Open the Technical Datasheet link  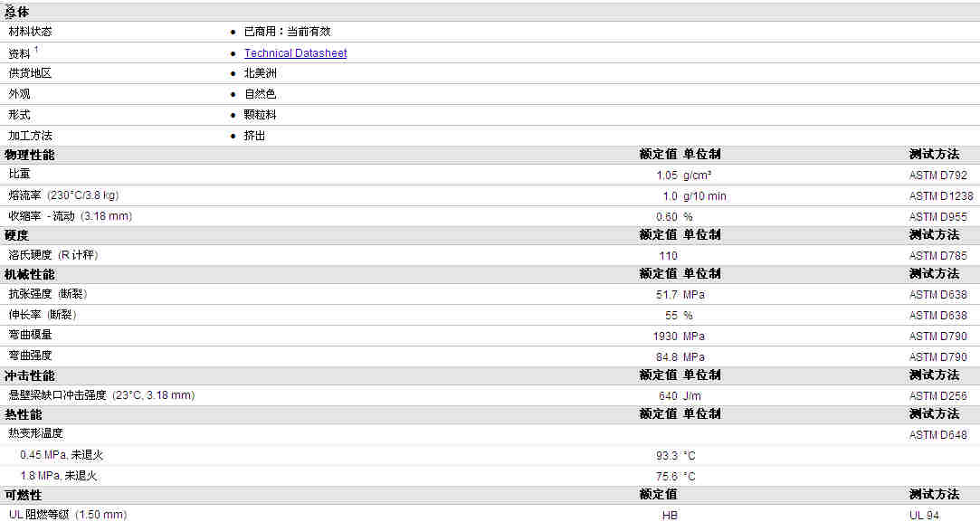[x=295, y=53]
